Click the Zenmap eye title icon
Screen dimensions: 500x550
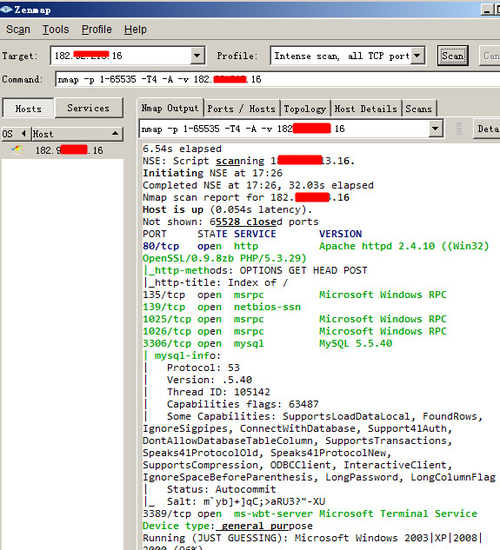click(x=6, y=9)
